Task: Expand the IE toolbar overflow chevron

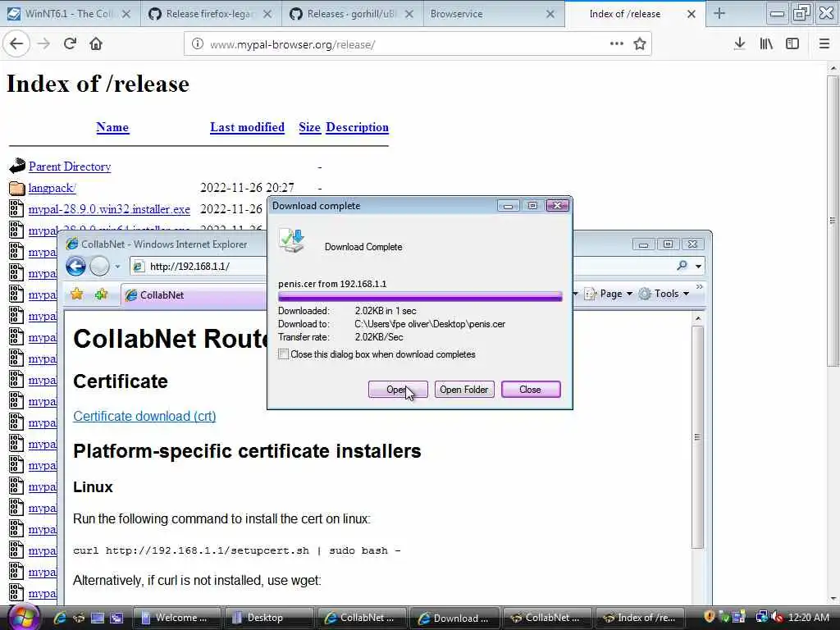Action: click(x=699, y=287)
